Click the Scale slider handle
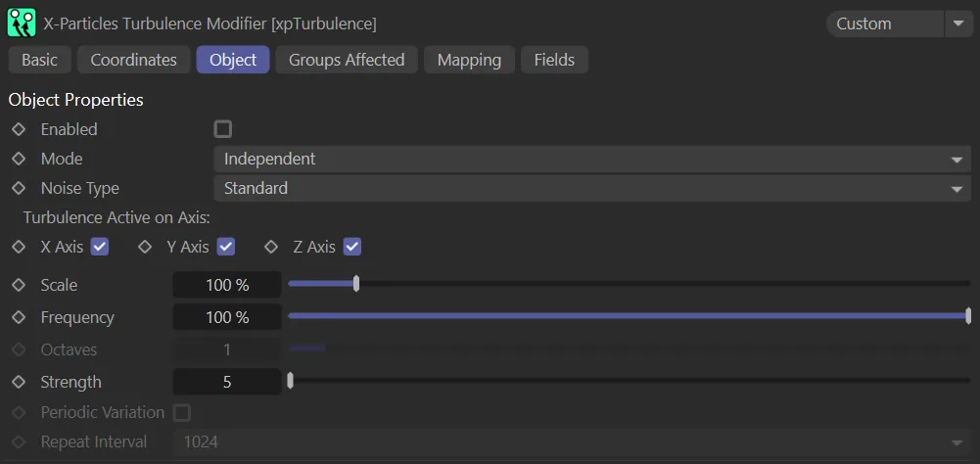Image resolution: width=980 pixels, height=464 pixels. (x=356, y=284)
